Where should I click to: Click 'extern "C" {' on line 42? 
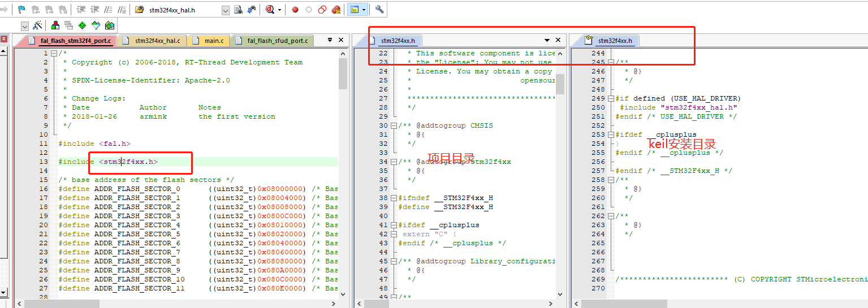429,234
